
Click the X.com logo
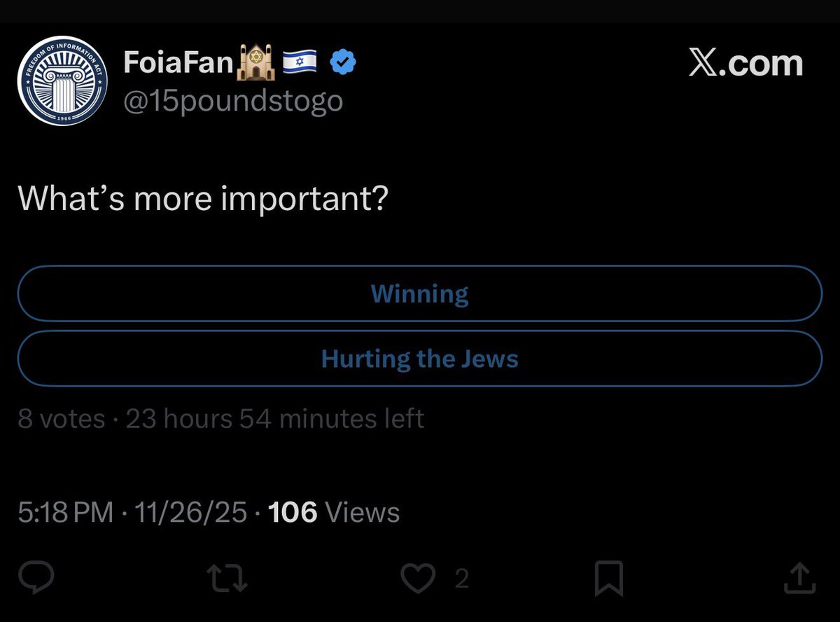click(x=745, y=64)
